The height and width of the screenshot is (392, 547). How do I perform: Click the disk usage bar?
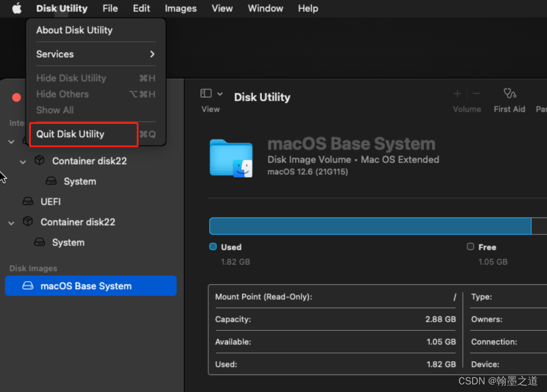[x=378, y=226]
